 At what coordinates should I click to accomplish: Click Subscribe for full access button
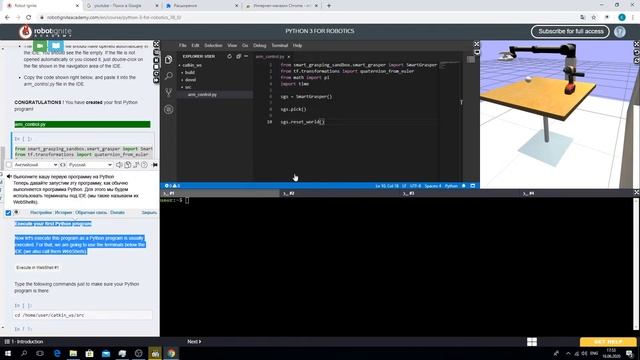pyautogui.click(x=570, y=31)
